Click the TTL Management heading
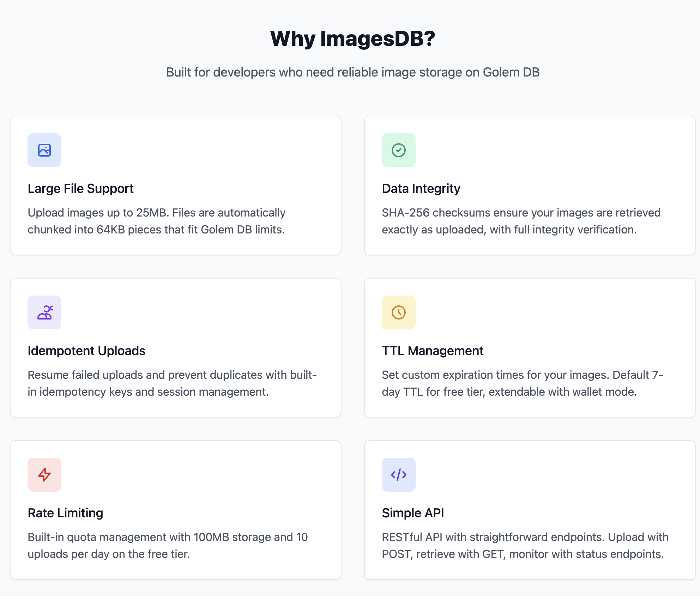The height and width of the screenshot is (596, 700). [433, 351]
